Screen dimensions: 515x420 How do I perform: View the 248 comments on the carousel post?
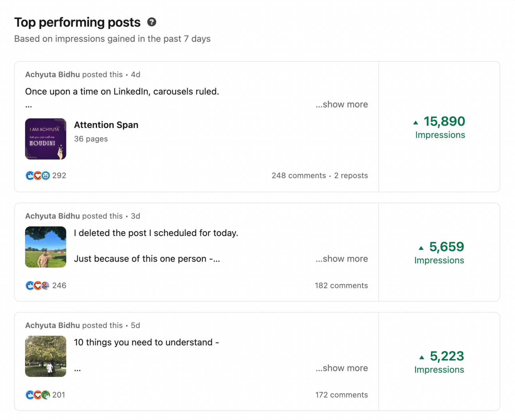(299, 175)
